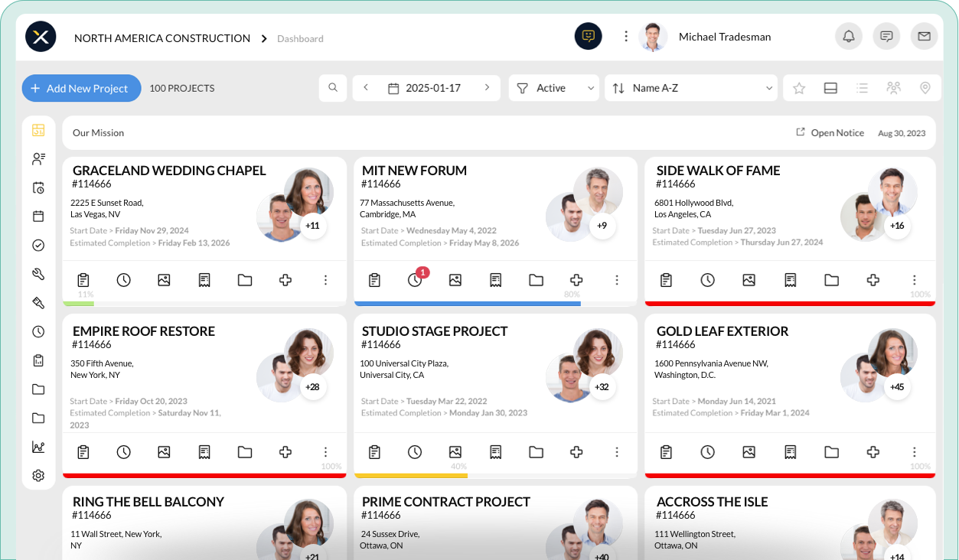Open Graceland Wedding Chapel more options menu

[325, 280]
